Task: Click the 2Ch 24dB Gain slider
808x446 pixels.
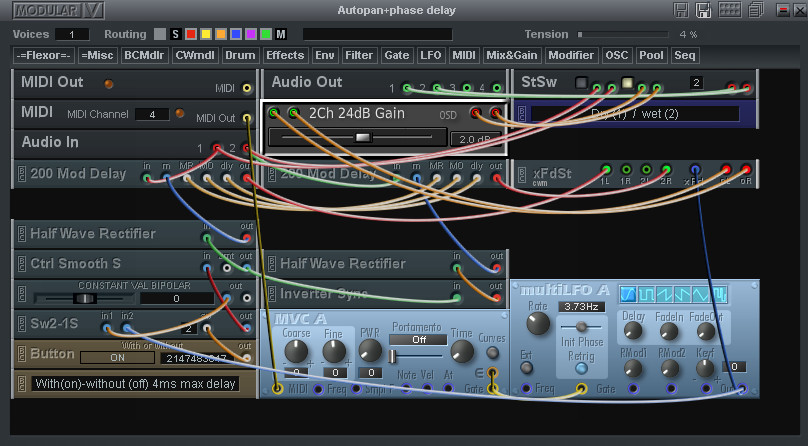Action: pyautogui.click(x=362, y=137)
